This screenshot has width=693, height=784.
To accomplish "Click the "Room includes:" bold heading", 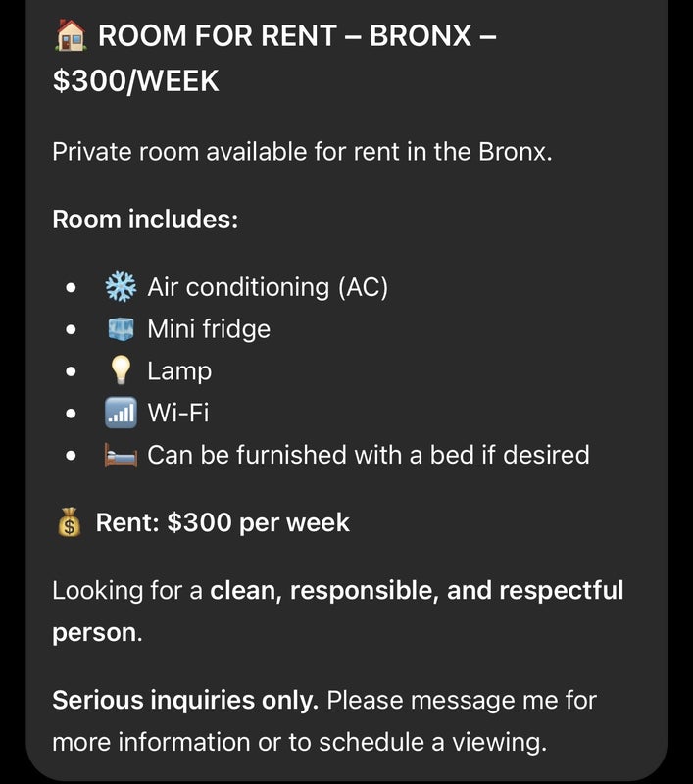I will click(145, 220).
